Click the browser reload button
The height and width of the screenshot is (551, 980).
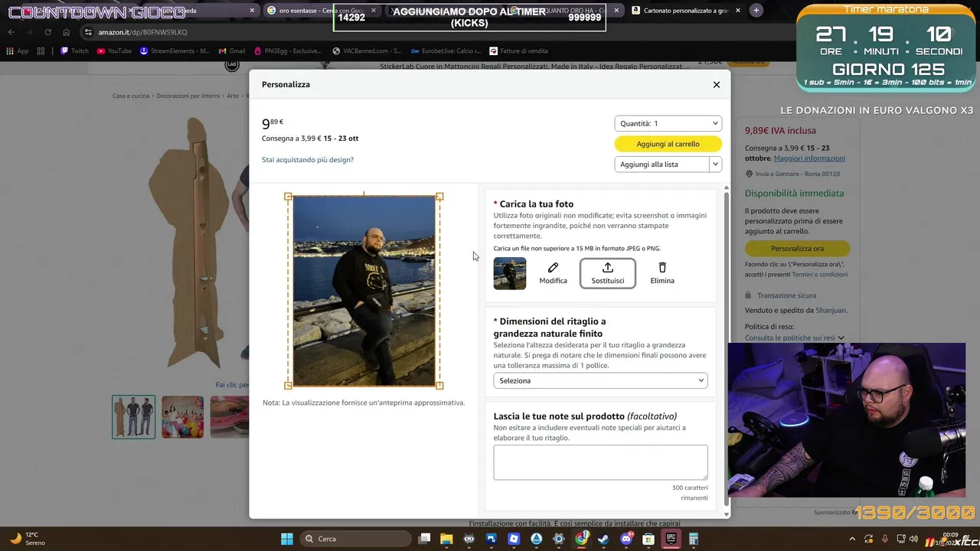[x=47, y=32]
